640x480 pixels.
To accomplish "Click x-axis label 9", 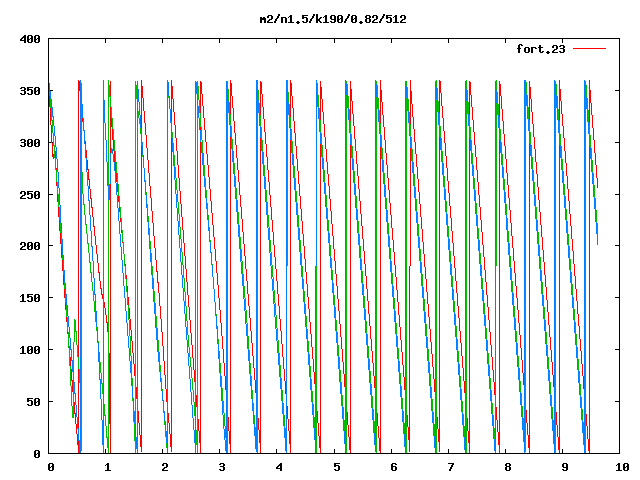I will pyautogui.click(x=565, y=467).
